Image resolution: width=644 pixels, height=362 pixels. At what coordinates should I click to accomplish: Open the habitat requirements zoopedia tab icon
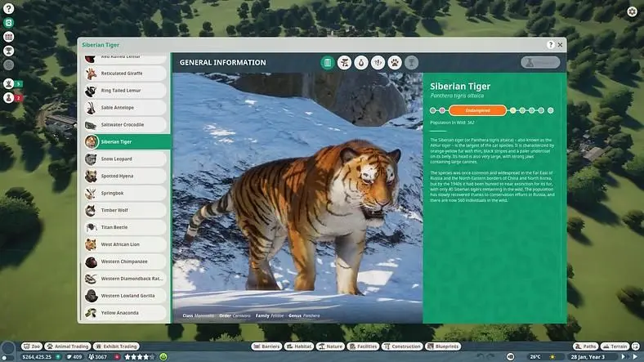click(344, 63)
